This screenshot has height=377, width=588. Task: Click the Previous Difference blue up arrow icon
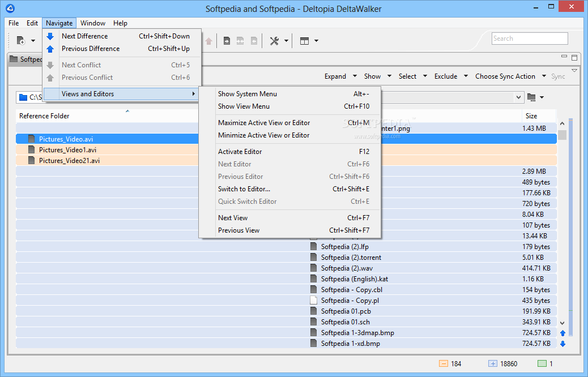(50, 49)
